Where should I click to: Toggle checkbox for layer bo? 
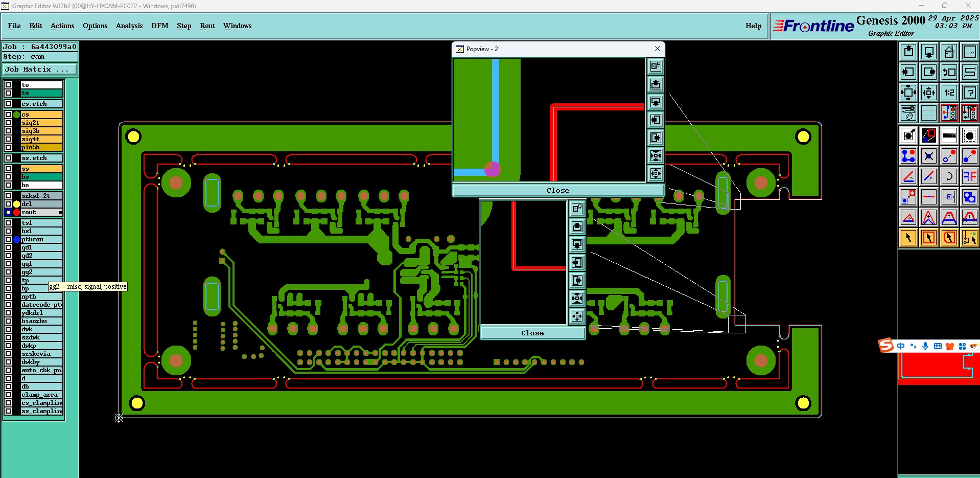click(8, 185)
